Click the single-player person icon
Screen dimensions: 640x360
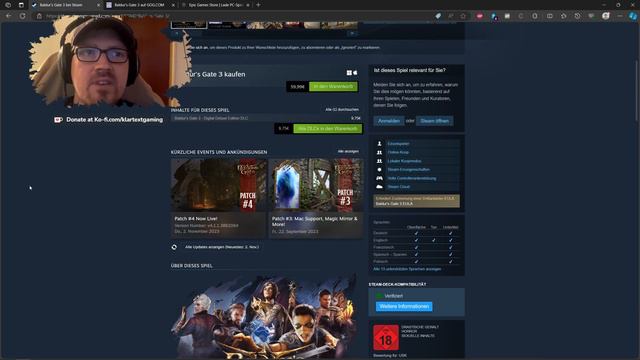click(x=379, y=144)
